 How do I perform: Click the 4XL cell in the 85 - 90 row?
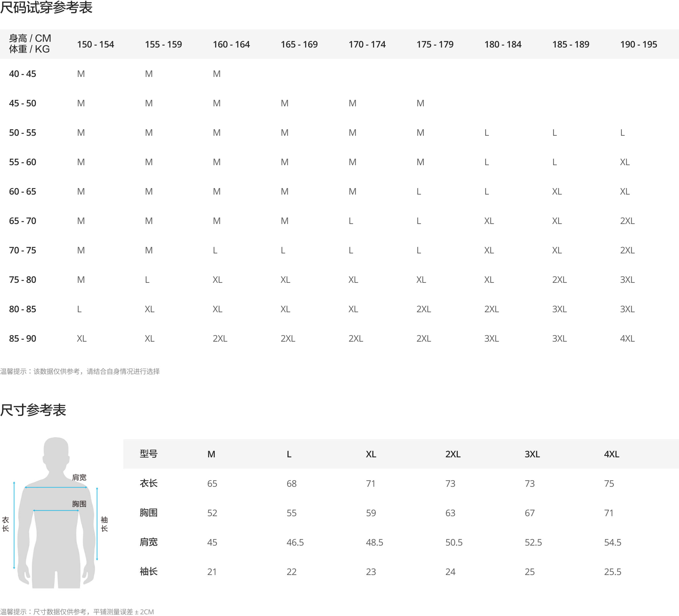tap(627, 338)
